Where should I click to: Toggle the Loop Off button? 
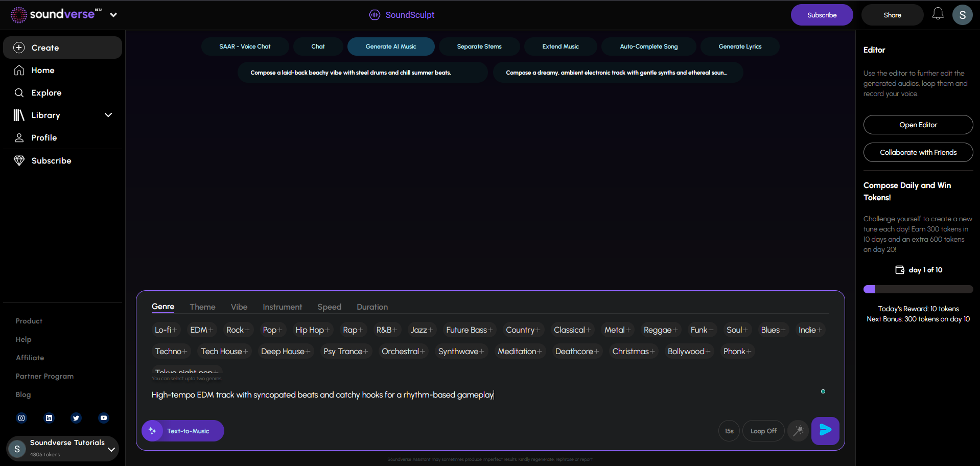(763, 431)
